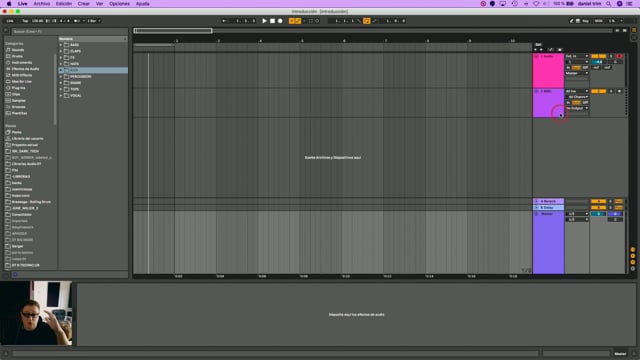Viewport: 640px width, 360px height.
Task: Select the Plug-ins category
Action: [18, 88]
